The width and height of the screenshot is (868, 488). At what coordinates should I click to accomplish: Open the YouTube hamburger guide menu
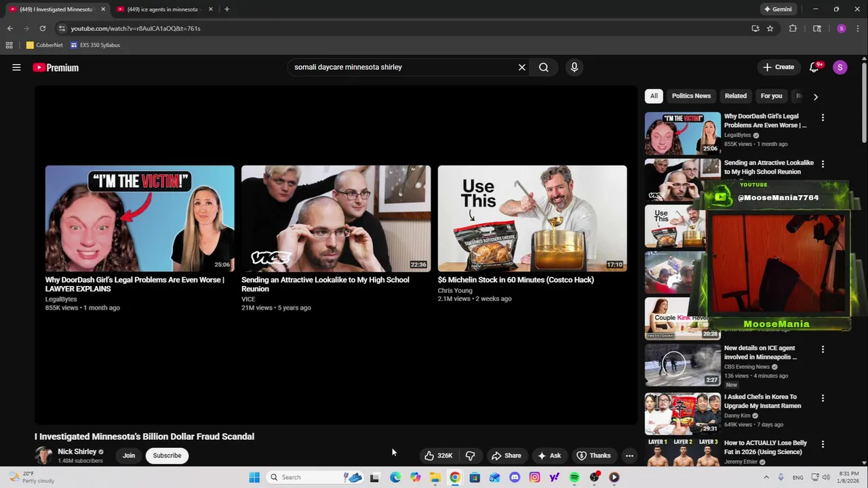click(x=16, y=67)
